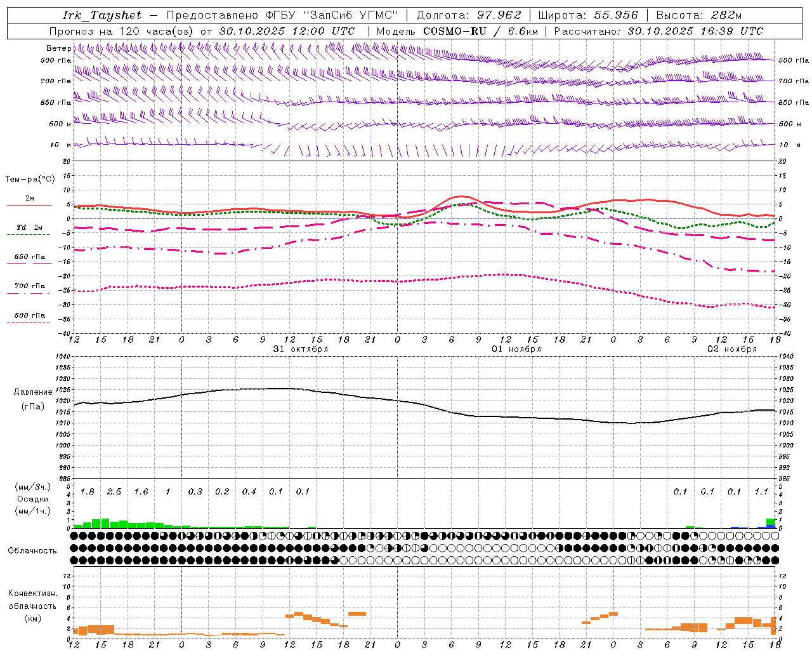Click the Высота: 282м value
The width and height of the screenshot is (812, 650).
point(698,15)
